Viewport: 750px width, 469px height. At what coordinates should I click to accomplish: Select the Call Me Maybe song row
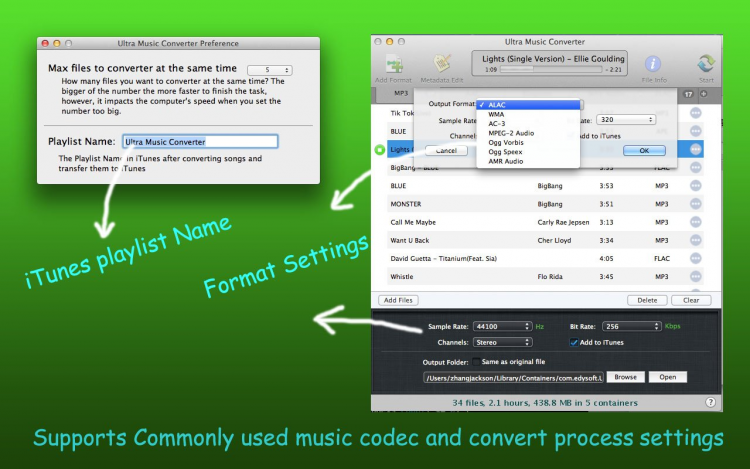coord(545,222)
